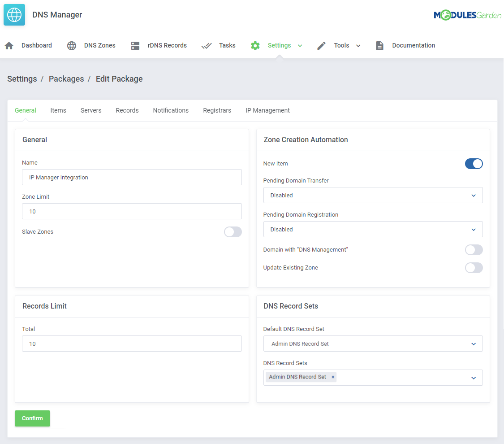
Task: Click the DNS Record Sets panel heading
Action: tap(291, 306)
